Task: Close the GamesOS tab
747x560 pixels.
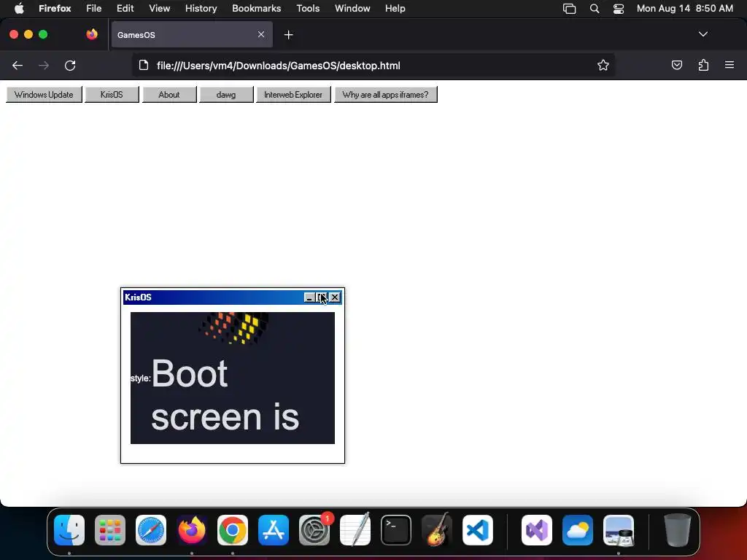Action: click(x=261, y=34)
